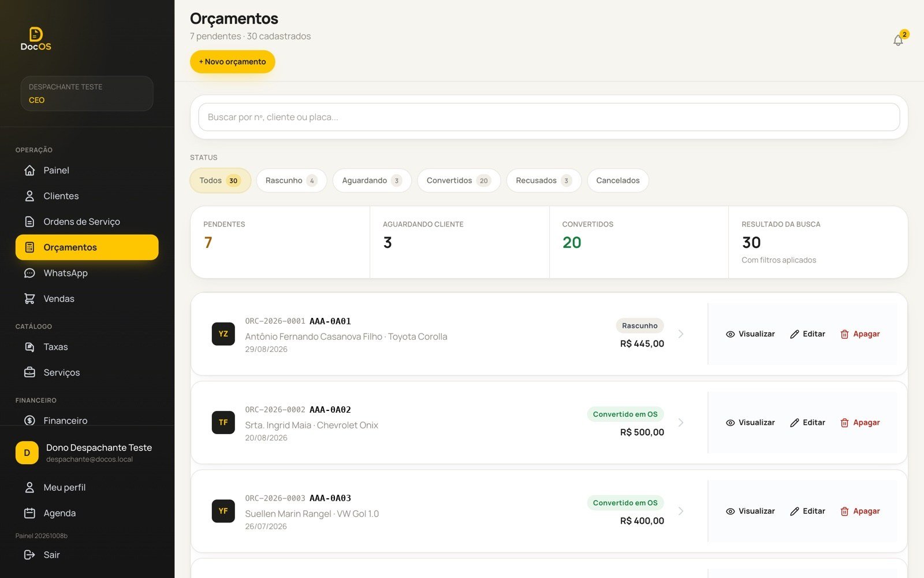Viewport: 924px width, 578px height.
Task: Visualizar orçamento ORC-2026-0001
Action: tap(750, 334)
